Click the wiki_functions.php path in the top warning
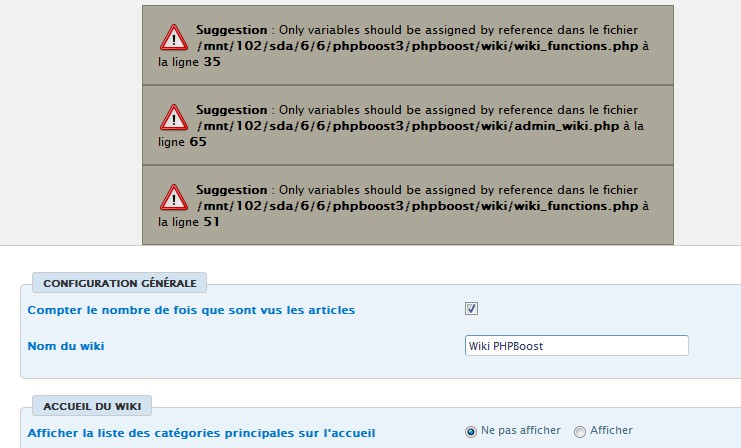This screenshot has width=741, height=448. click(417, 46)
